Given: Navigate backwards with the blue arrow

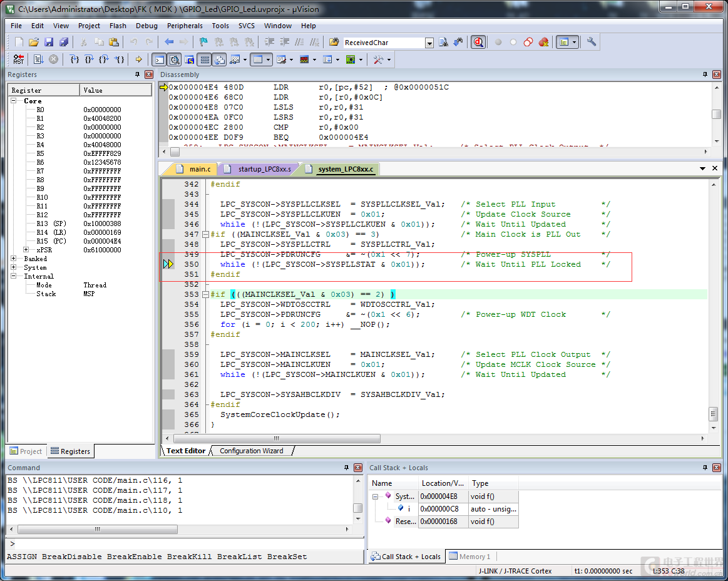Looking at the screenshot, I should [169, 43].
